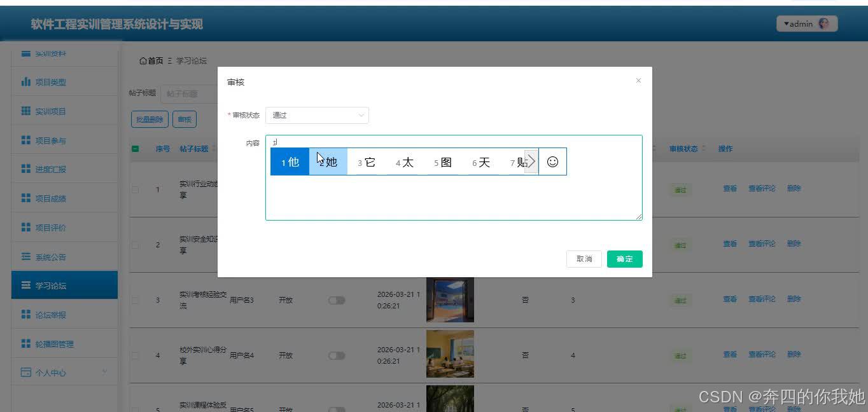868x412 pixels.
Task: Open 轮播图管理 menu item
Action: [x=64, y=344]
